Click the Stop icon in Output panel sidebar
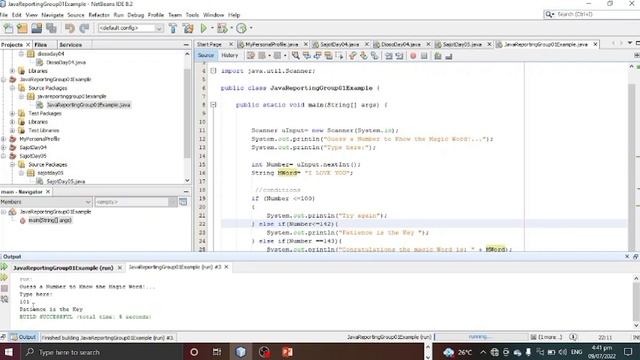640x360 pixels. pyautogui.click(x=4, y=288)
